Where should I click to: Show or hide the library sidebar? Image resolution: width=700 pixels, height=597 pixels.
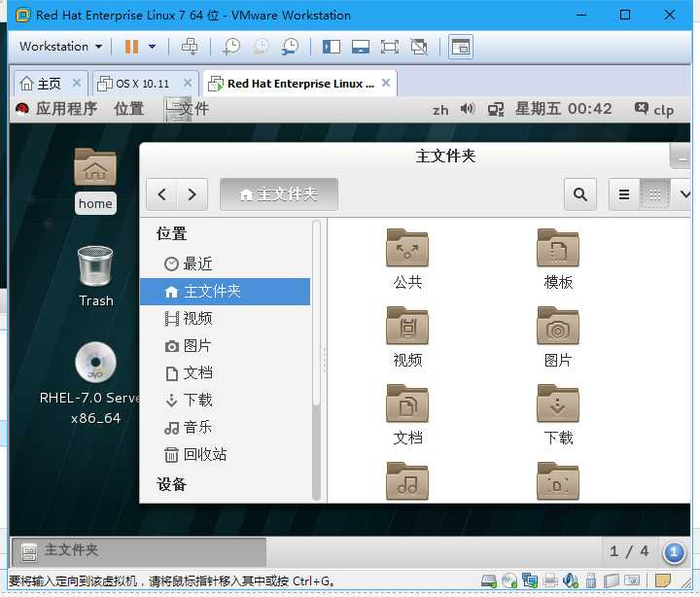click(x=332, y=47)
